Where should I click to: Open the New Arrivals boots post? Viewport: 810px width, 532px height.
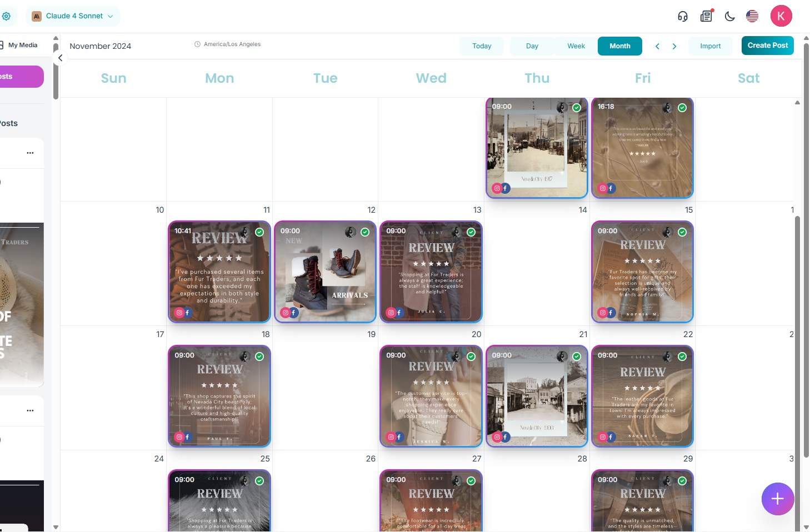[326, 272]
